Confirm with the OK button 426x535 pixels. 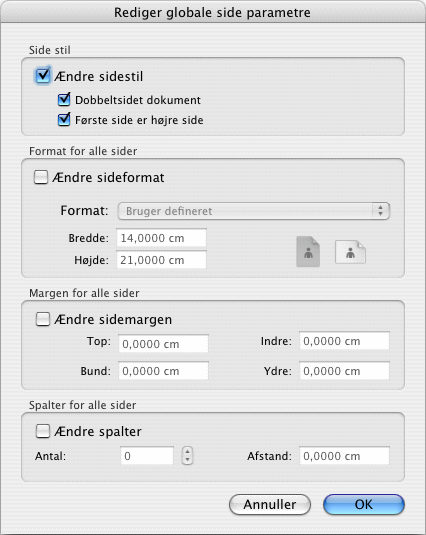(x=364, y=504)
